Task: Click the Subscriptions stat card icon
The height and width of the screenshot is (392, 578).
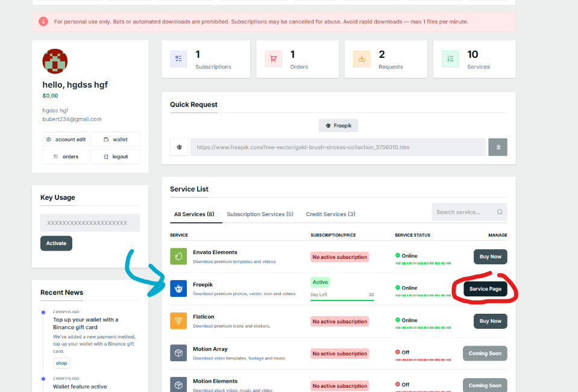Action: (x=178, y=59)
